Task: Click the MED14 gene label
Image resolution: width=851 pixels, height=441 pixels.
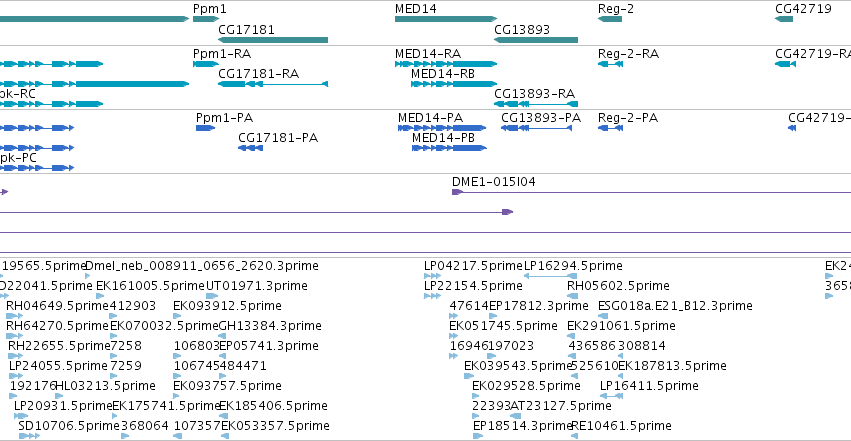Action: pos(416,9)
